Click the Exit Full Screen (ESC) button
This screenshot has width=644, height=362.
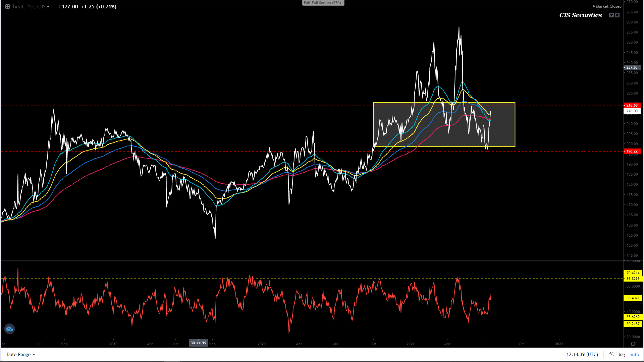pos(322,3)
